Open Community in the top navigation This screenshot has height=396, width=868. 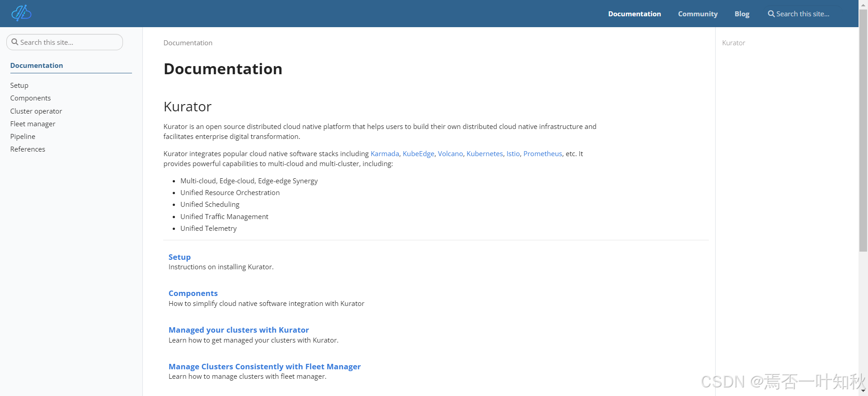[x=698, y=14]
